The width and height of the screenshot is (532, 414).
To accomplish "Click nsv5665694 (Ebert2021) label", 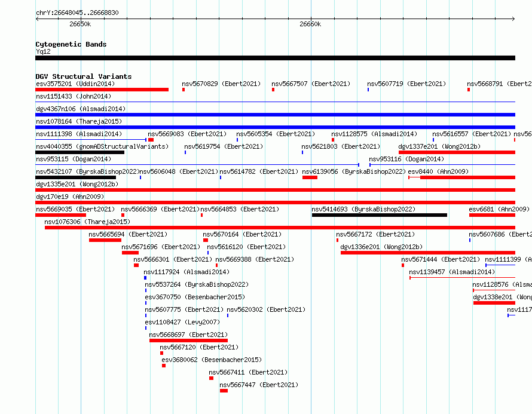I will pos(128,234).
